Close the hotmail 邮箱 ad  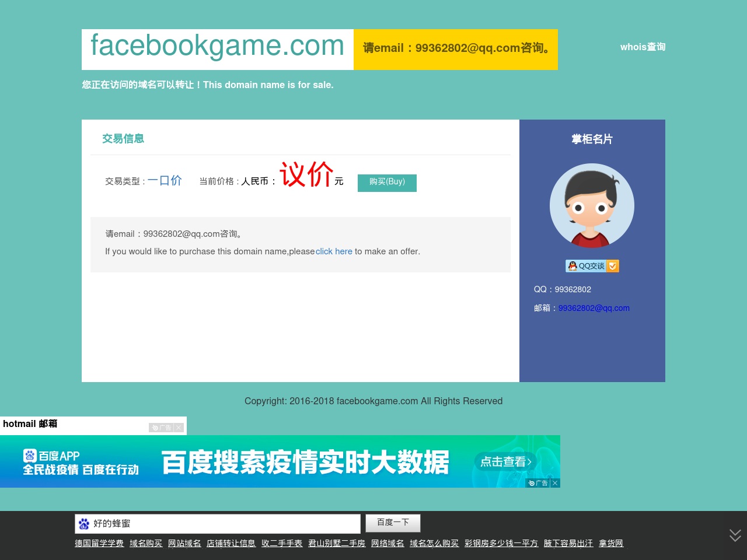click(x=179, y=428)
